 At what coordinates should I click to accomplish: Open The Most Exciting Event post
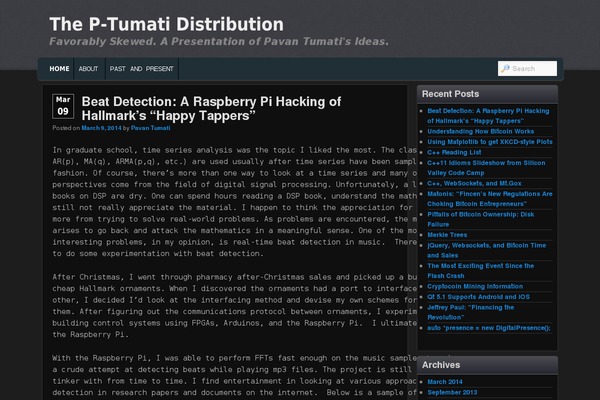pyautogui.click(x=481, y=271)
